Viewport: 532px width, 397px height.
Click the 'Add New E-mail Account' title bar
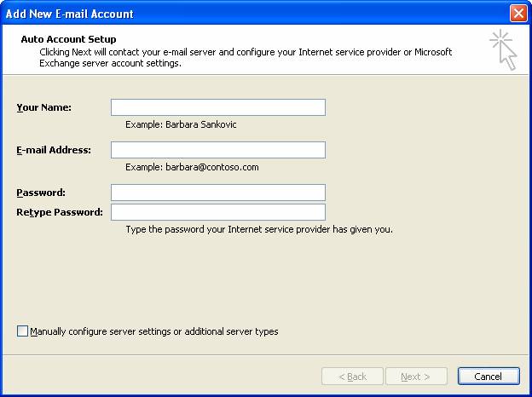256,14
